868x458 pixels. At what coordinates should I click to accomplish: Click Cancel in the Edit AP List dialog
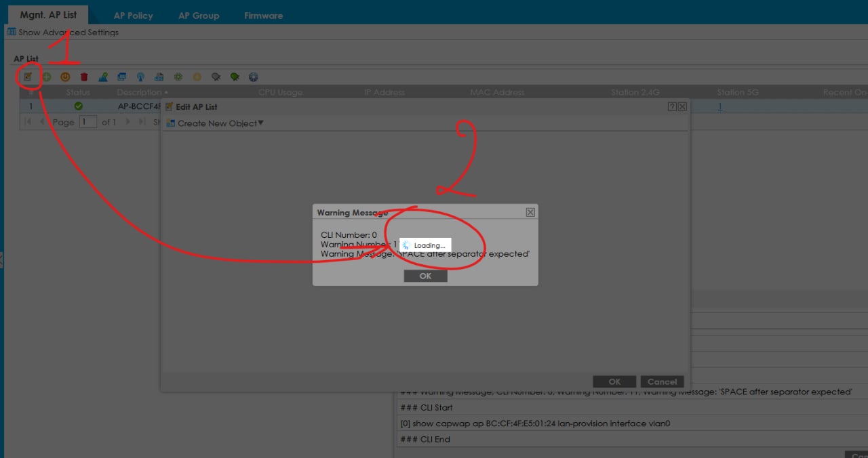[662, 381]
